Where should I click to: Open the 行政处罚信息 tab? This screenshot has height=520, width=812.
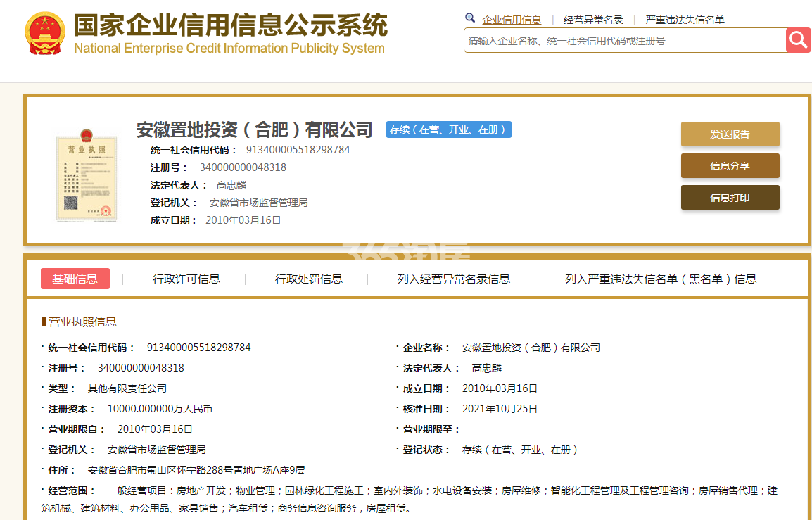[309, 279]
